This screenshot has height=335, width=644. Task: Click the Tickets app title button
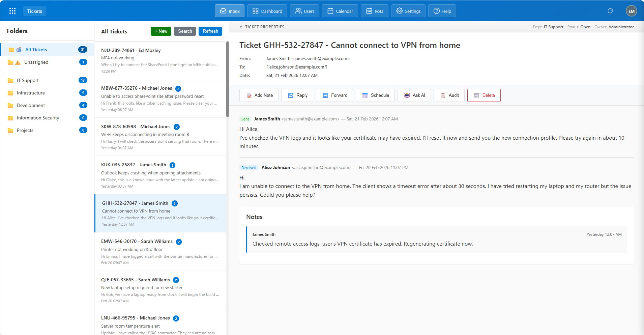[35, 11]
